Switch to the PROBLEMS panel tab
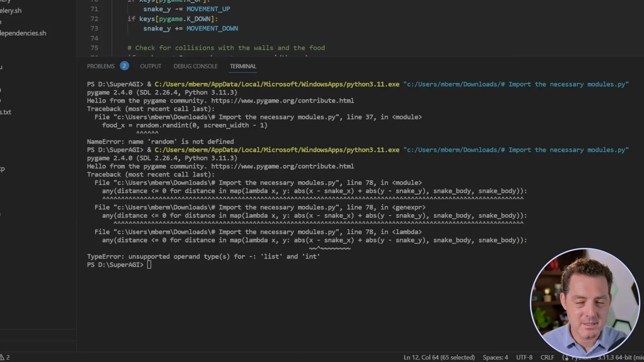The width and height of the screenshot is (644, 362). tap(101, 66)
